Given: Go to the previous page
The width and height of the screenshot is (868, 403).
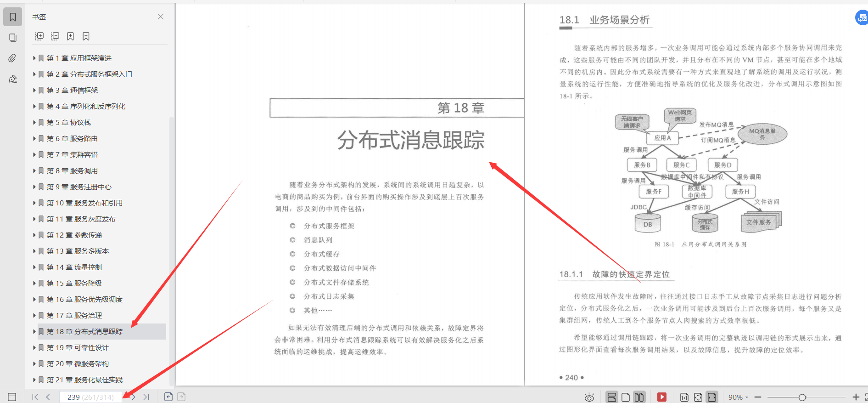Looking at the screenshot, I should [48, 397].
